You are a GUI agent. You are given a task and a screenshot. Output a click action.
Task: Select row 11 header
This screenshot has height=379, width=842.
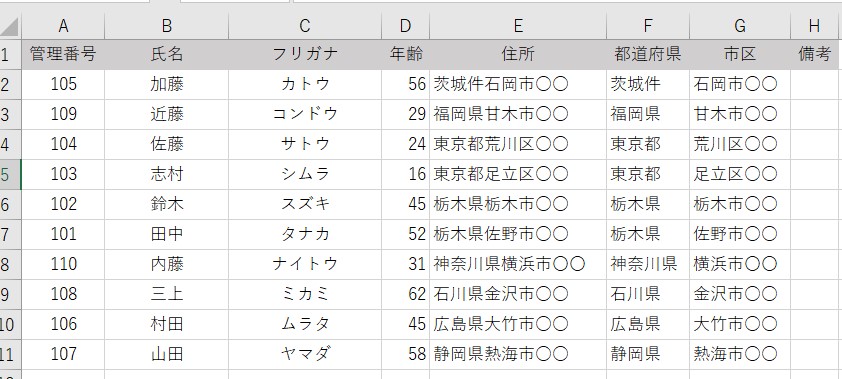[10, 355]
